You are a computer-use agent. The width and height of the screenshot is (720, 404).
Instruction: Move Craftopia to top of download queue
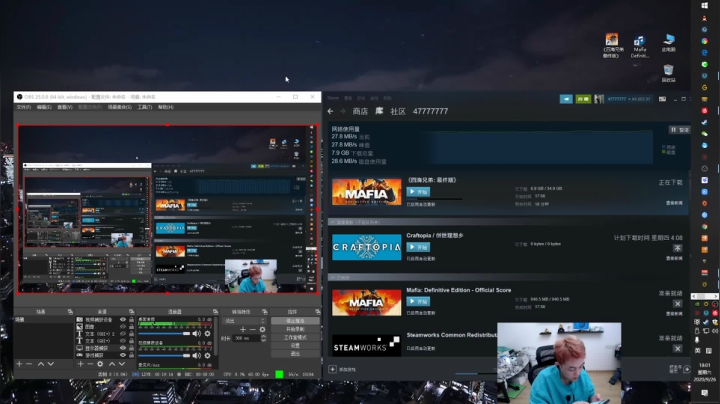click(677, 248)
